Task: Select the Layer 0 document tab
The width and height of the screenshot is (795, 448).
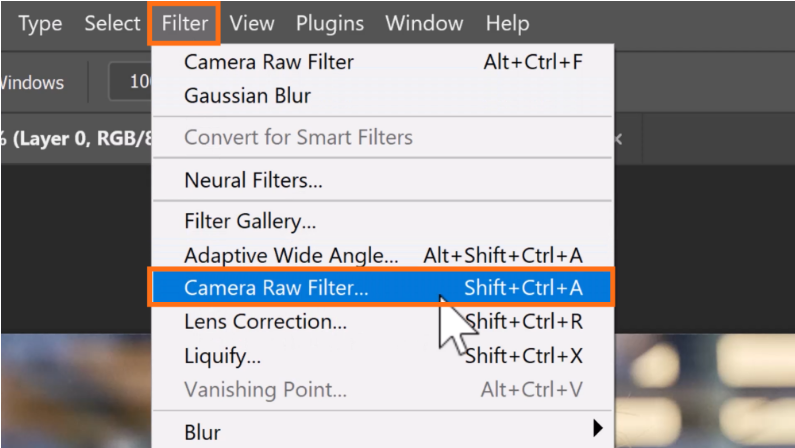Action: point(75,139)
